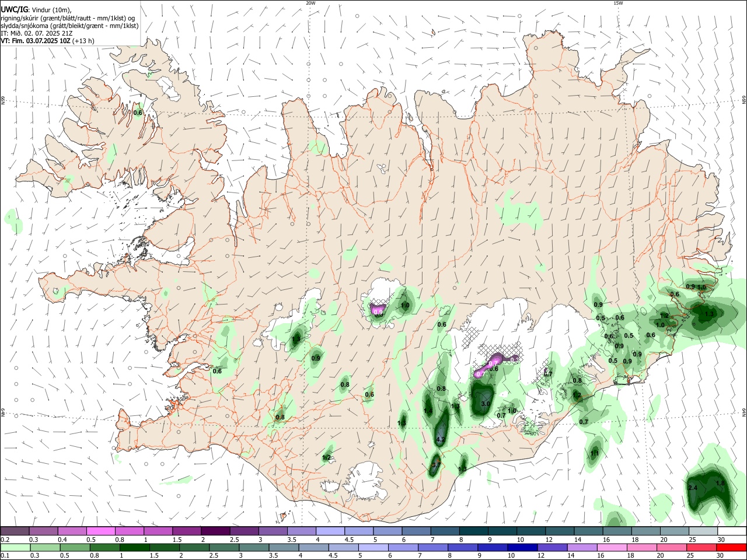This screenshot has width=747, height=560.
Task: Select the bottom-row rain swatch starting at 0.5
Action: pos(76,547)
